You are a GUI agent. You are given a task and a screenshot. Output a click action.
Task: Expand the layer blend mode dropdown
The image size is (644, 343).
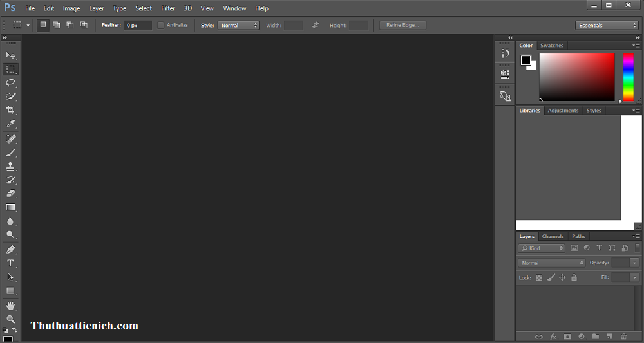point(552,263)
